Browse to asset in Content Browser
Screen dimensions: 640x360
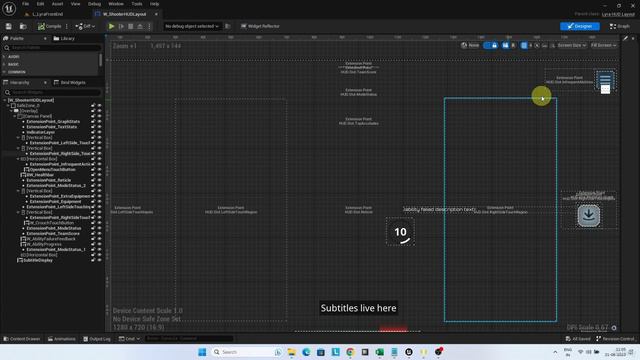(23, 26)
